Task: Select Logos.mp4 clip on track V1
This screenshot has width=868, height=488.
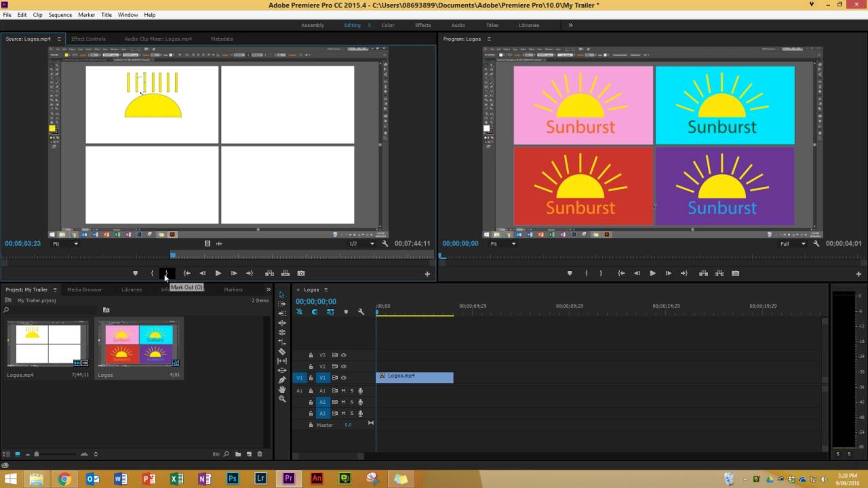Action: [x=415, y=378]
